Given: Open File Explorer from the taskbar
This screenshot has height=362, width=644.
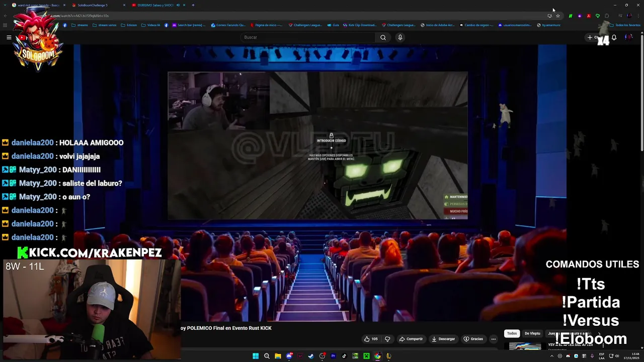Looking at the screenshot, I should coord(278,356).
